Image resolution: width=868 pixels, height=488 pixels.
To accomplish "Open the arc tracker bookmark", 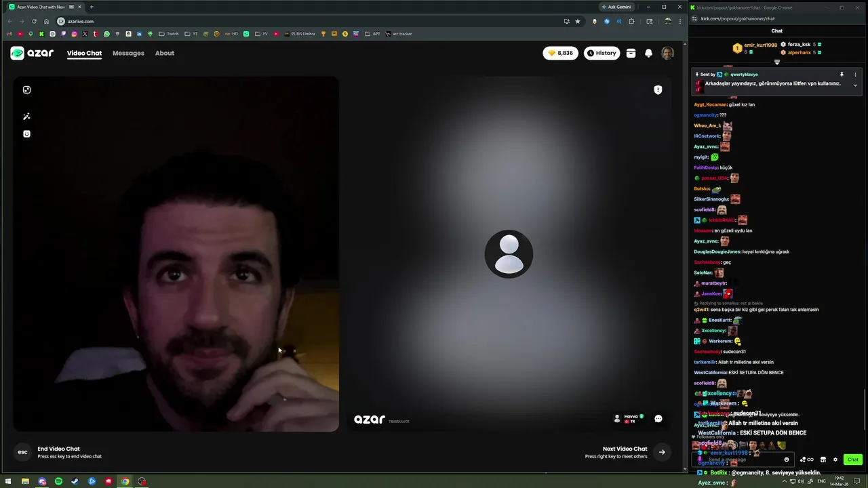I will (399, 34).
